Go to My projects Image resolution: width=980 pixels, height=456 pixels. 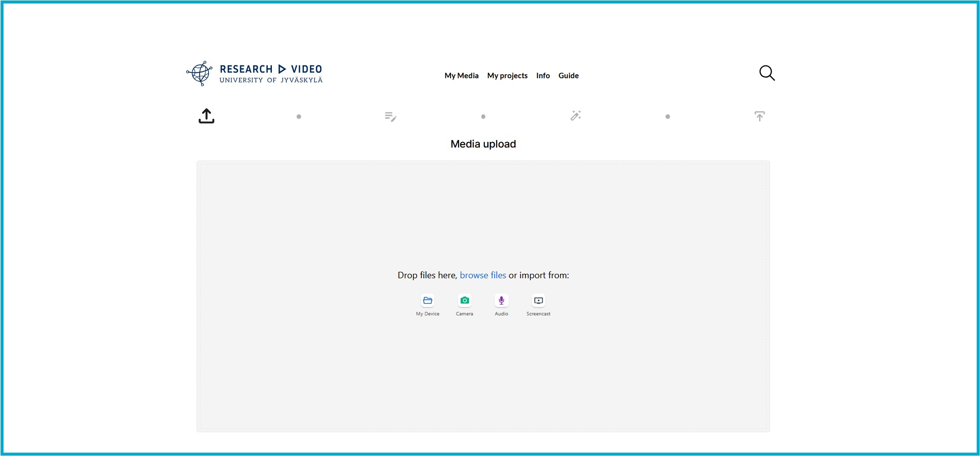(507, 76)
